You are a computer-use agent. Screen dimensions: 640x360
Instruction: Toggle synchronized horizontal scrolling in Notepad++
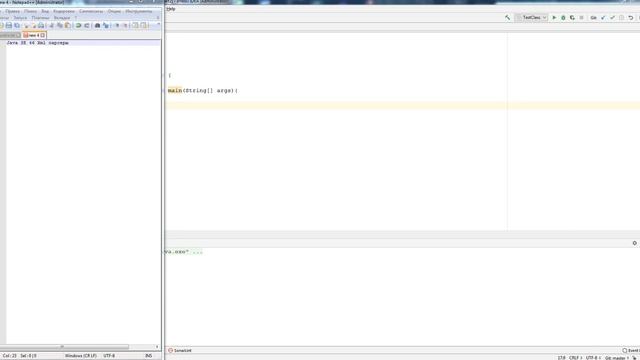point(144,25)
